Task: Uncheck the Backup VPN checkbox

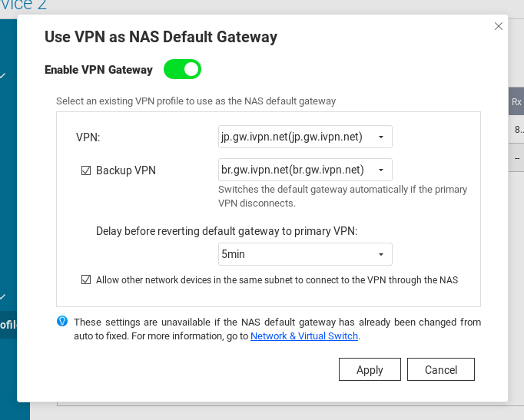Action: pos(86,170)
